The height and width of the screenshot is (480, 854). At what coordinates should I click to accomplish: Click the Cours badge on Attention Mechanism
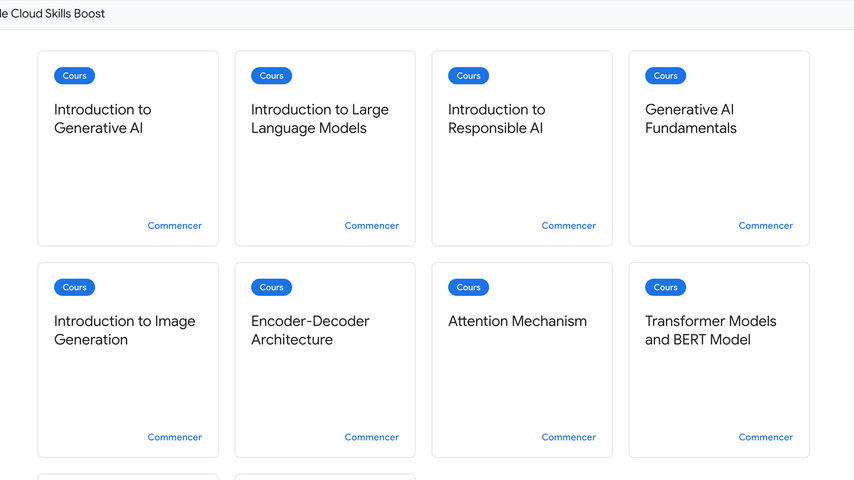[468, 287]
